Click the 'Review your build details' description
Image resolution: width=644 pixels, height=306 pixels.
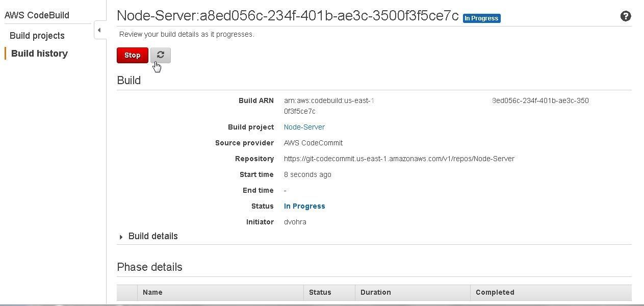tap(187, 34)
